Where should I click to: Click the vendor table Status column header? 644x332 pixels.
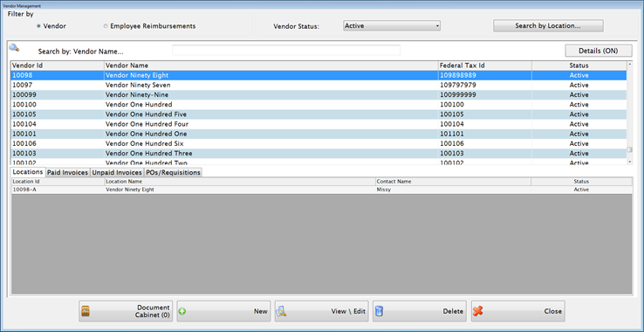coord(579,66)
